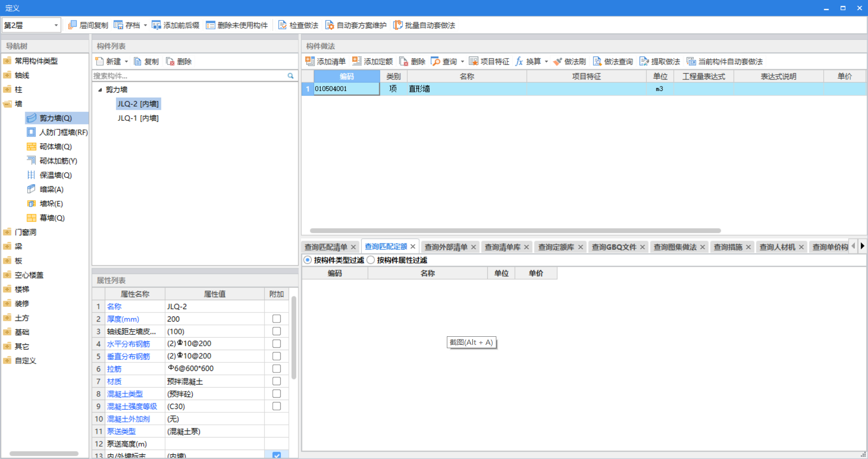Click the 搜索构件 input field

click(x=189, y=76)
